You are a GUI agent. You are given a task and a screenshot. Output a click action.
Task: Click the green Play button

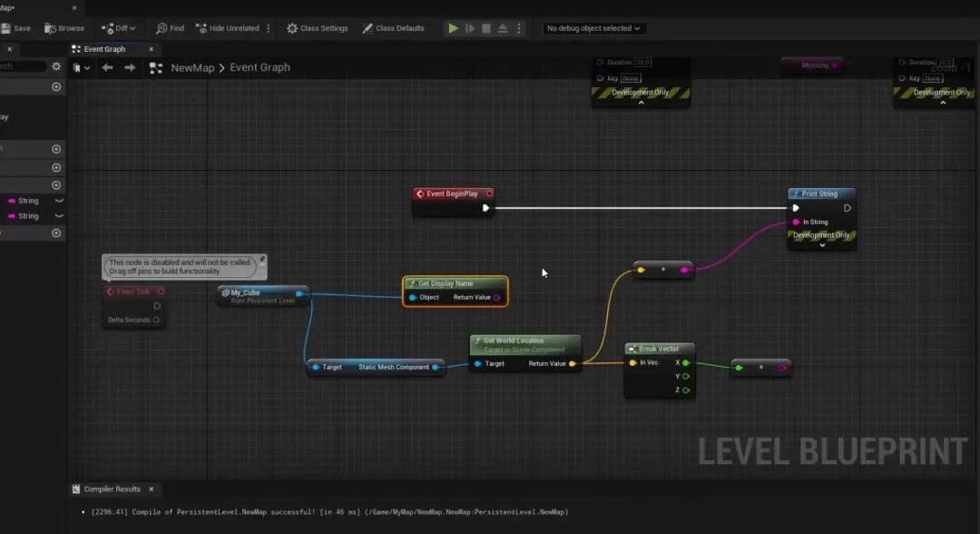click(x=453, y=28)
